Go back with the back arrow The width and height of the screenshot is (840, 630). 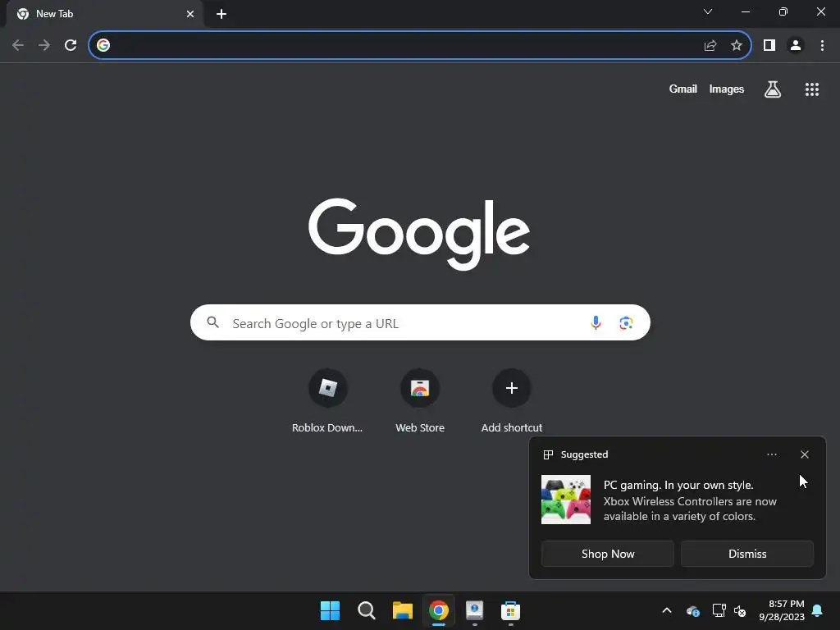tap(18, 45)
